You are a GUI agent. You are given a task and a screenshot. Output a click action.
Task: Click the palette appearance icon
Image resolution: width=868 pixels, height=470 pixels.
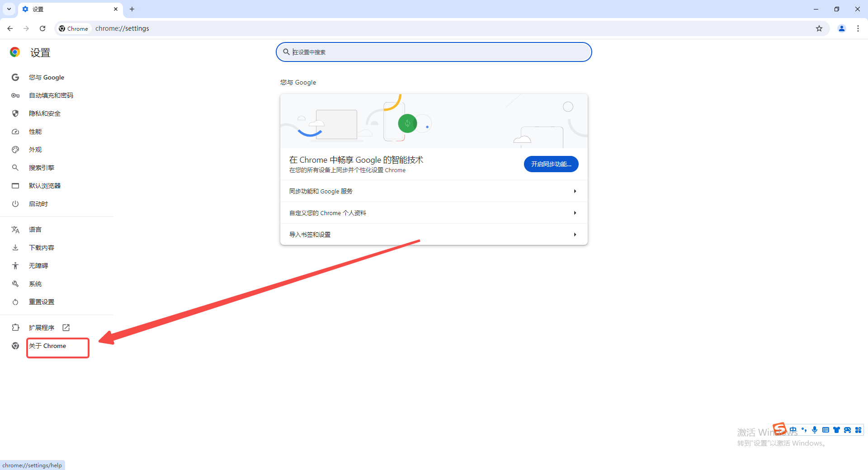click(x=15, y=150)
